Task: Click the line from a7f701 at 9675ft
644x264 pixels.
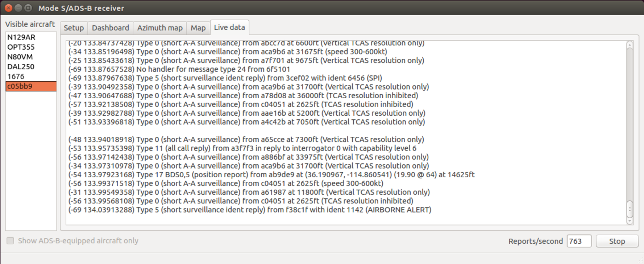Action: pos(246,60)
